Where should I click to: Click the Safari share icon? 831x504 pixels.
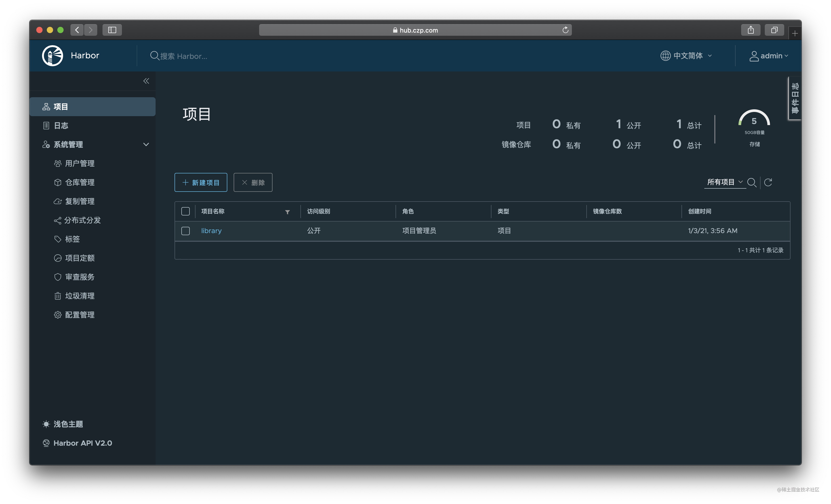(x=750, y=30)
